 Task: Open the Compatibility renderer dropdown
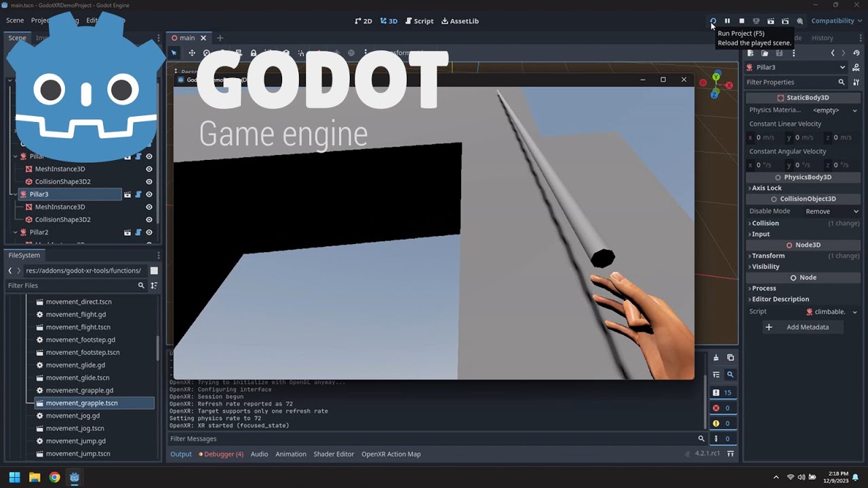point(836,21)
